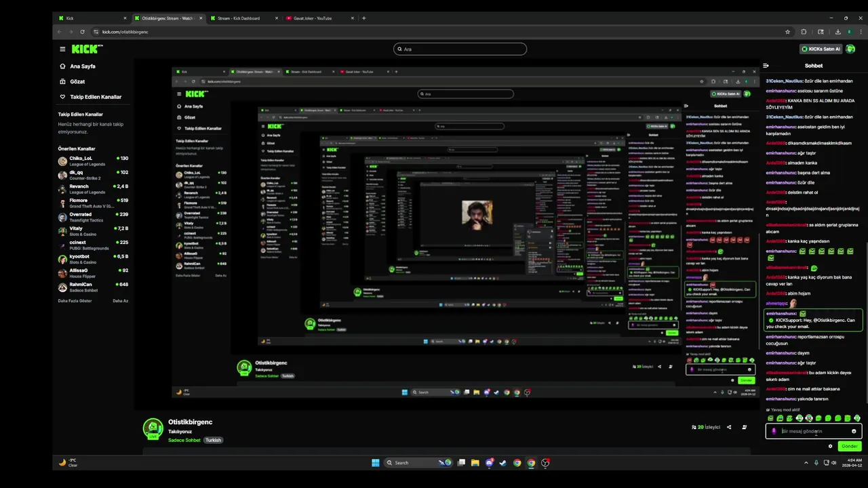Go back in the browser

pos(59,32)
